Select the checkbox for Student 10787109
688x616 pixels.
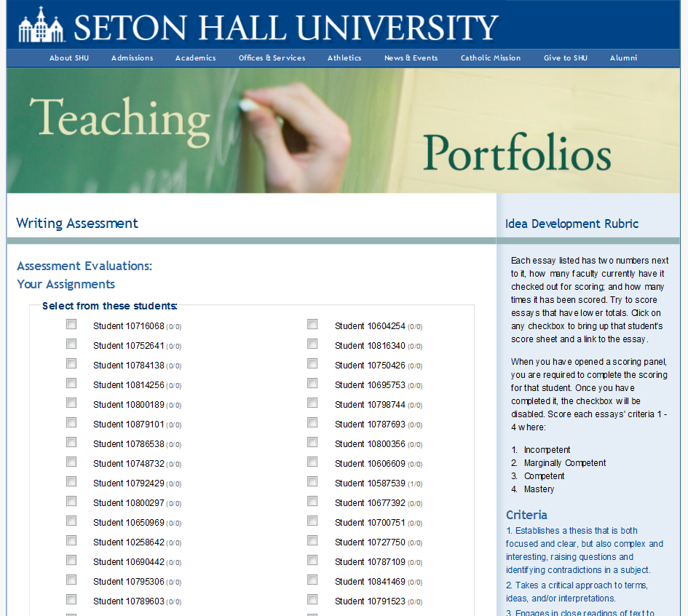pos(312,560)
